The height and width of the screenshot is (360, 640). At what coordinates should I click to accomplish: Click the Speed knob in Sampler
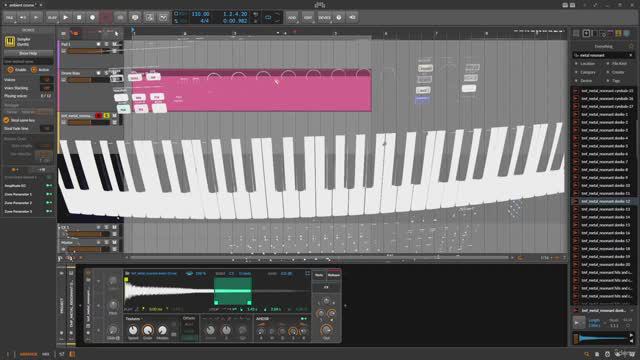133,330
